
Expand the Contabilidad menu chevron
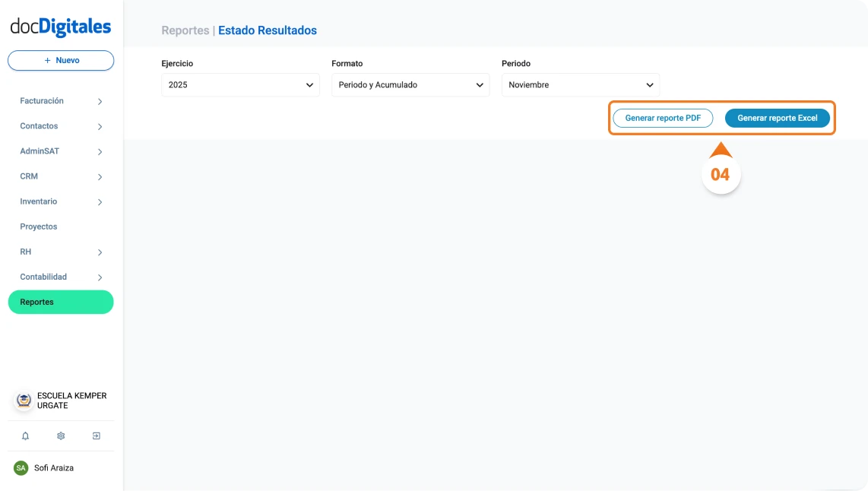point(100,277)
